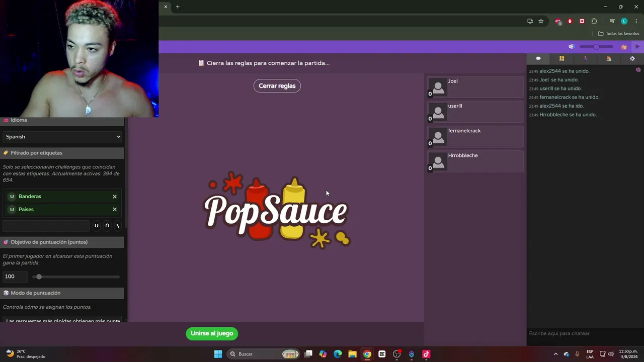Remove the Banderas tag
The height and width of the screenshot is (362, 644).
point(115,197)
